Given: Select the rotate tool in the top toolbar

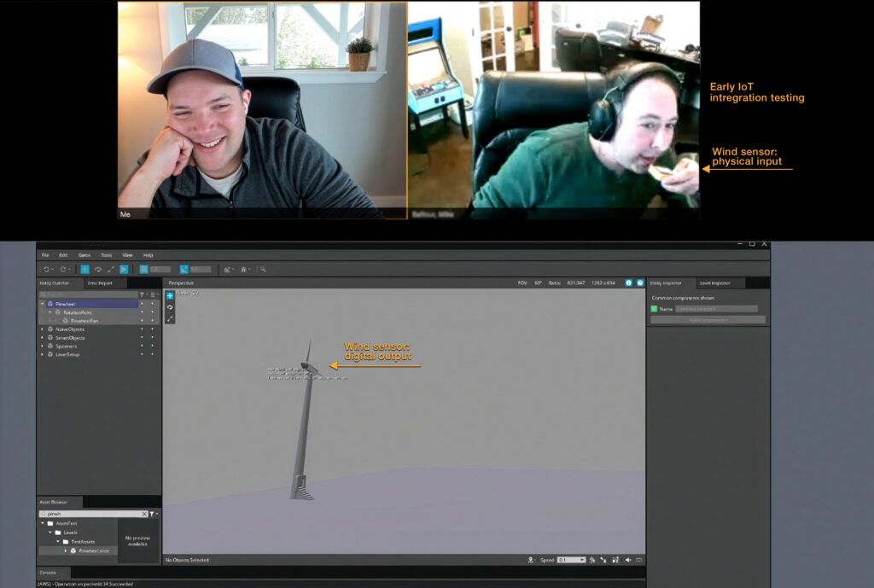Looking at the screenshot, I should pos(97,269).
